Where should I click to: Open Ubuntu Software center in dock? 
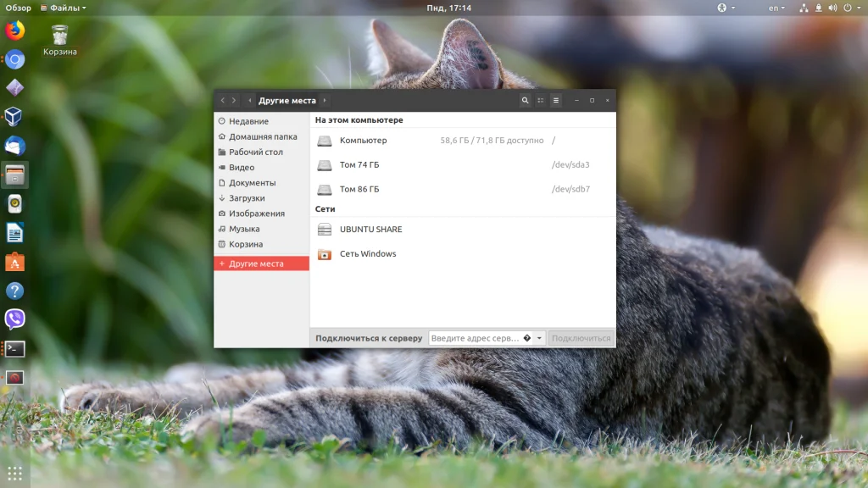tap(15, 263)
